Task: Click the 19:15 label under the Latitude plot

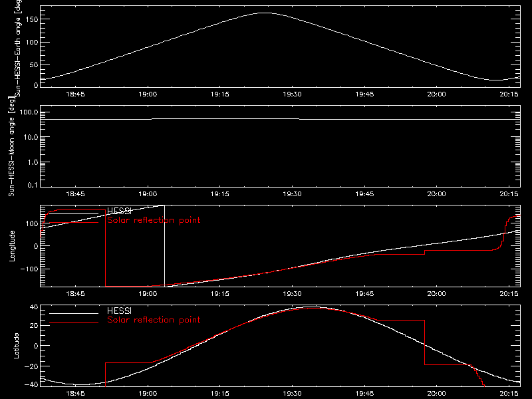Action: (x=220, y=394)
